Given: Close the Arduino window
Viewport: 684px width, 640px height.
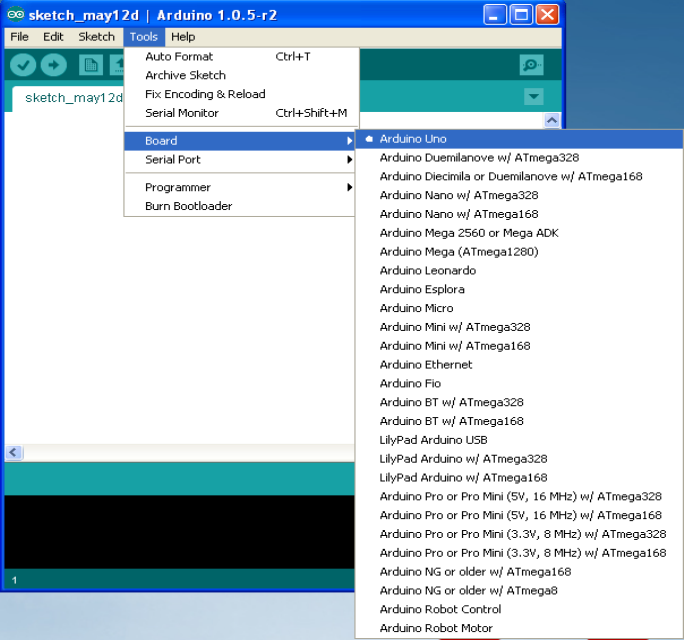Looking at the screenshot, I should click(547, 14).
